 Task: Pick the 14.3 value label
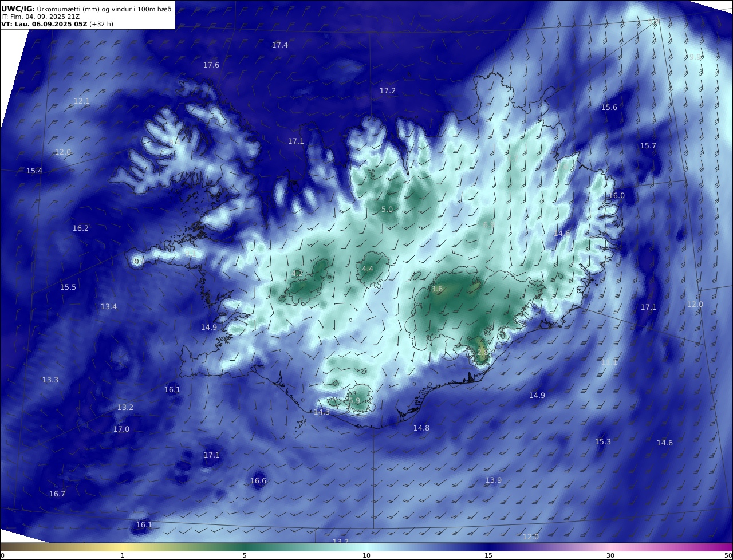click(x=322, y=412)
